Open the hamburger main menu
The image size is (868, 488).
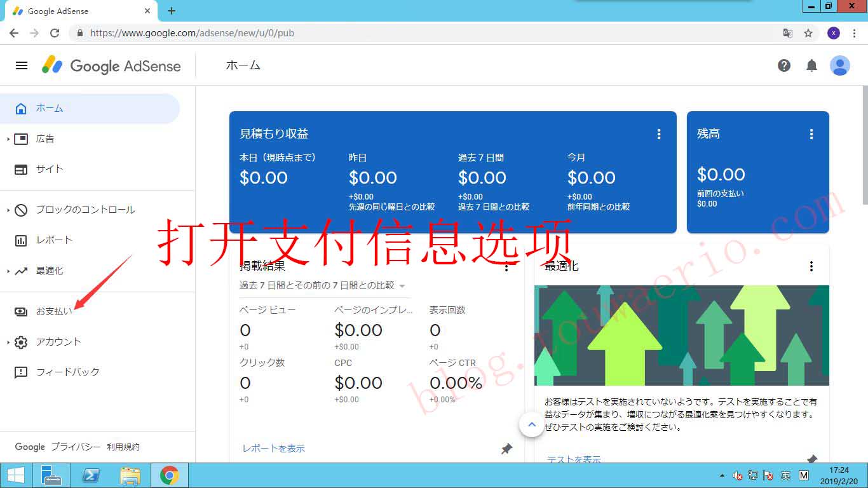tap(22, 65)
